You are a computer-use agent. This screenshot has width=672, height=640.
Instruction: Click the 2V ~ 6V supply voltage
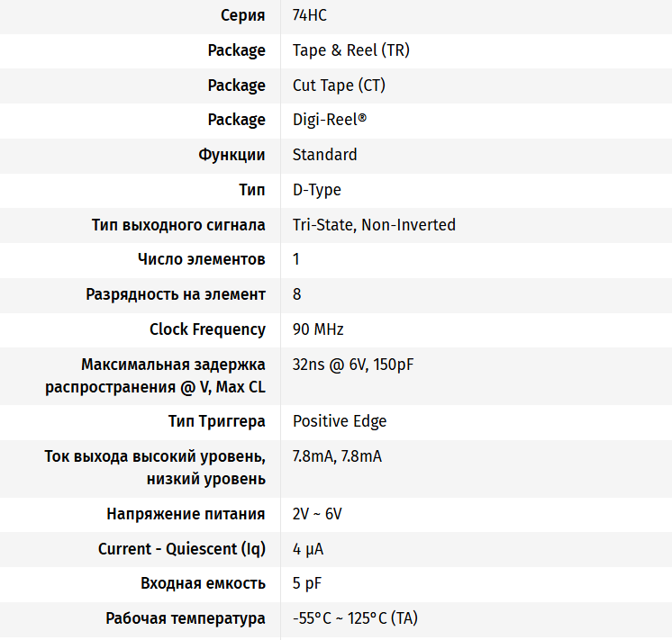click(x=317, y=514)
